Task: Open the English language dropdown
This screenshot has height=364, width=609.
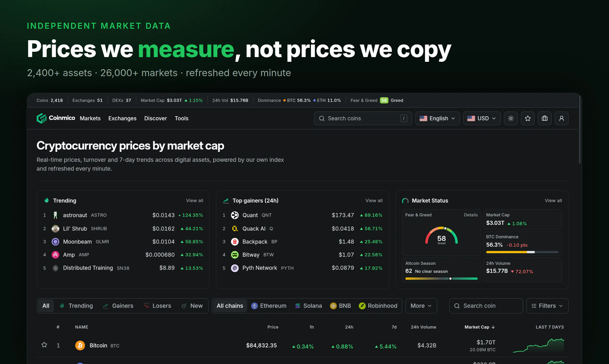Action: pos(438,119)
